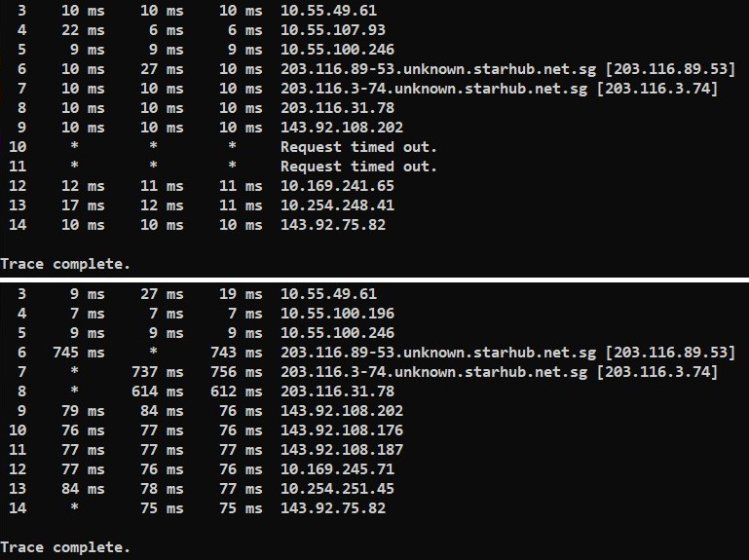Screen dimensions: 749x560
Task: Click the hop 10 'Request timed out.' text
Action: pyautogui.click(x=358, y=147)
